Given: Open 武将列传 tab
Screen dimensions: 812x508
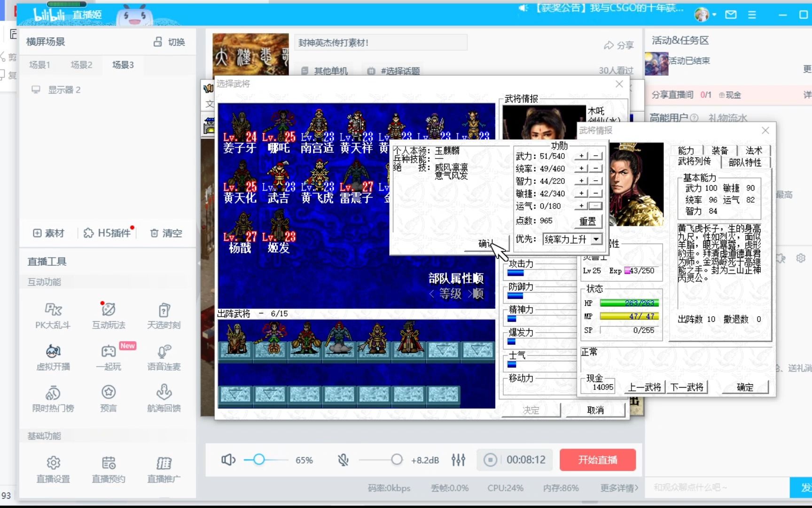Looking at the screenshot, I should (695, 161).
